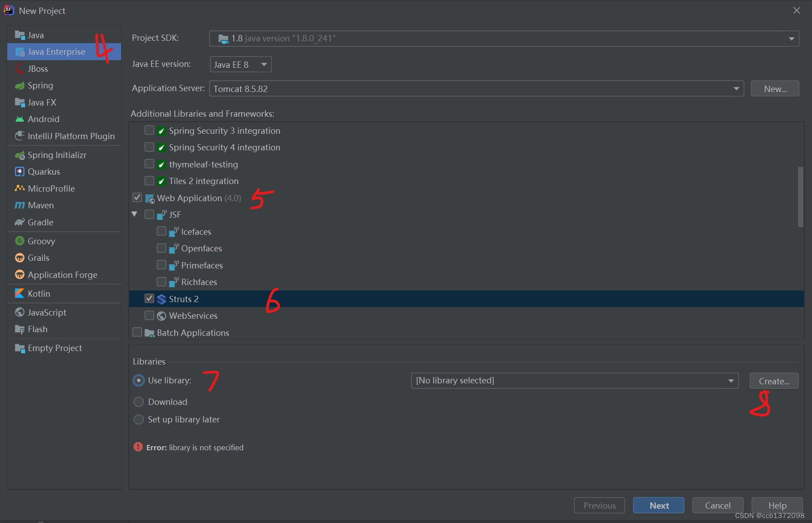Image resolution: width=812 pixels, height=523 pixels.
Task: Select Gradle project type in sidebar
Action: [x=64, y=222]
